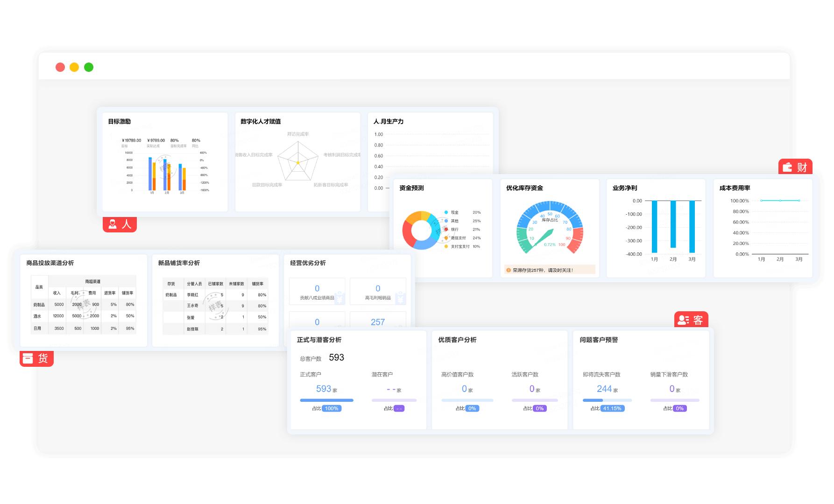Click the 3月 bar in 业务净利 chart

pyautogui.click(x=692, y=226)
